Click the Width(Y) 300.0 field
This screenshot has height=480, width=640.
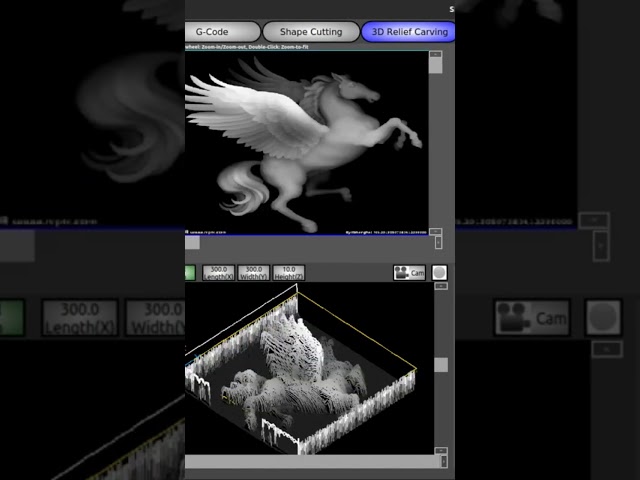[253, 273]
